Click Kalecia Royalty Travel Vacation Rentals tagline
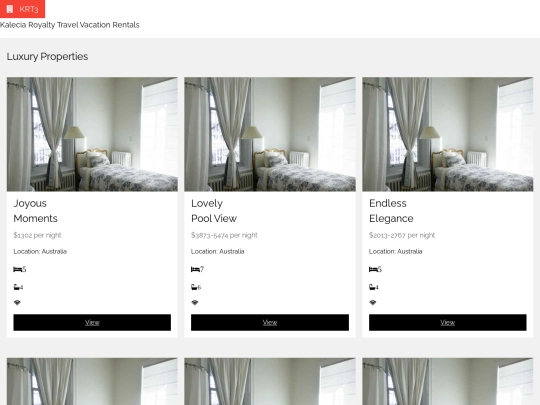540x405 pixels. [70, 25]
